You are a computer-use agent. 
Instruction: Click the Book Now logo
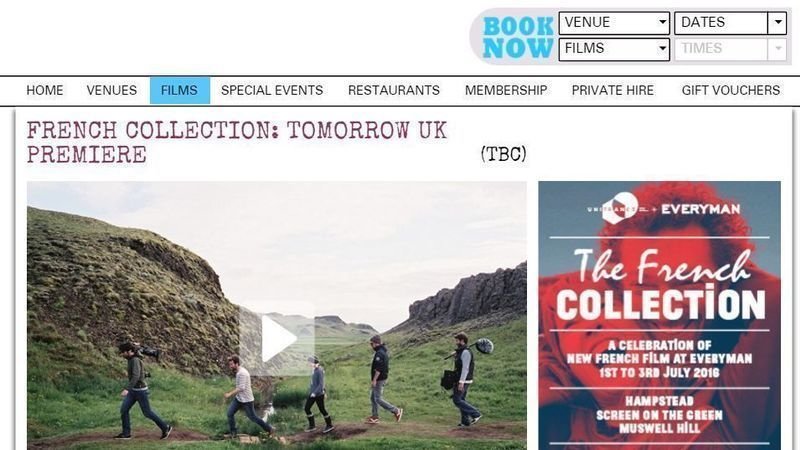point(518,37)
